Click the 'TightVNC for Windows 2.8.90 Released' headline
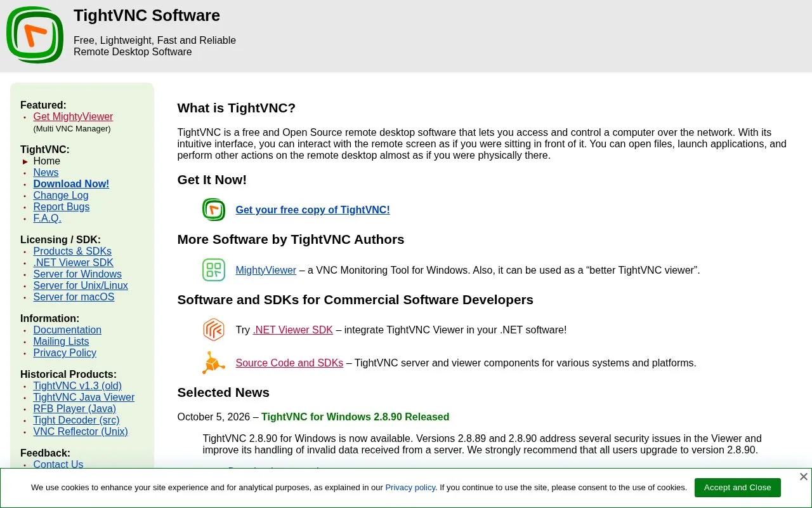 [355, 417]
